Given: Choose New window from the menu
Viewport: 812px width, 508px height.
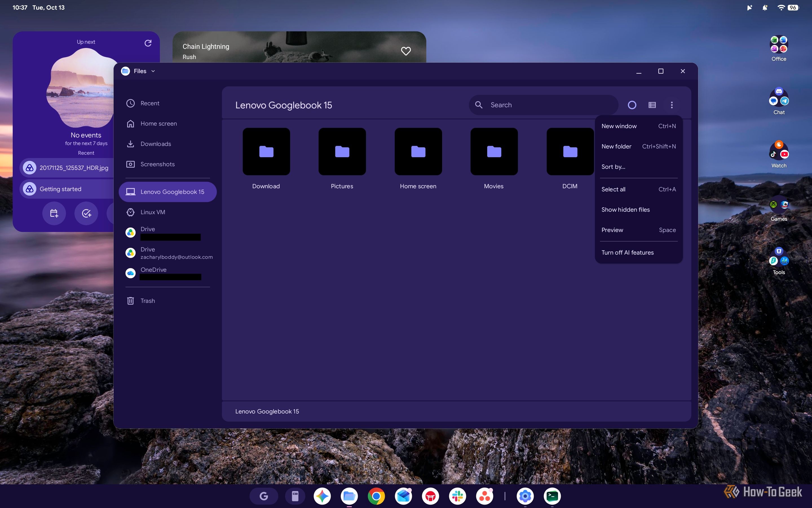Looking at the screenshot, I should [639, 126].
